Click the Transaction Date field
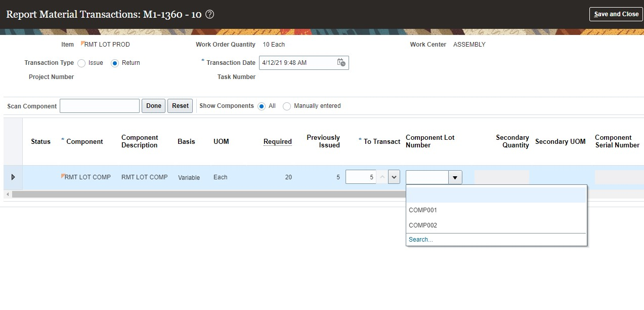The height and width of the screenshot is (310, 644). click(x=297, y=63)
